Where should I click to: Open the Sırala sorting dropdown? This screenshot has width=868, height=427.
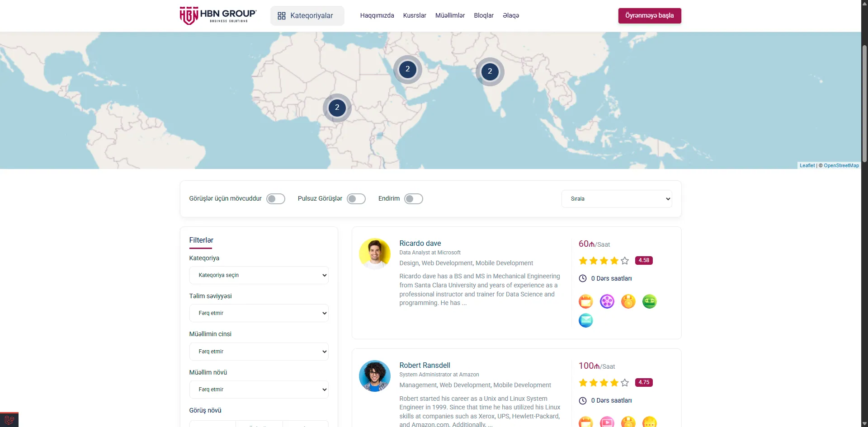(617, 199)
